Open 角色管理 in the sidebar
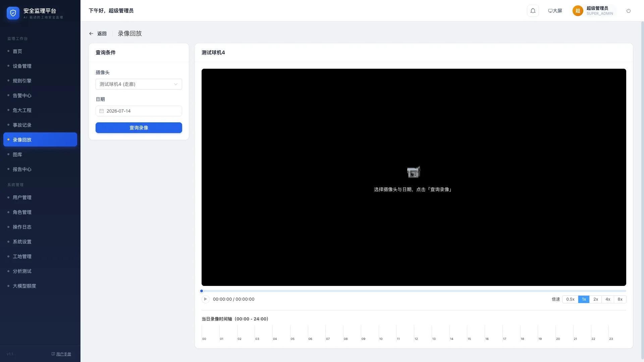 [40, 212]
